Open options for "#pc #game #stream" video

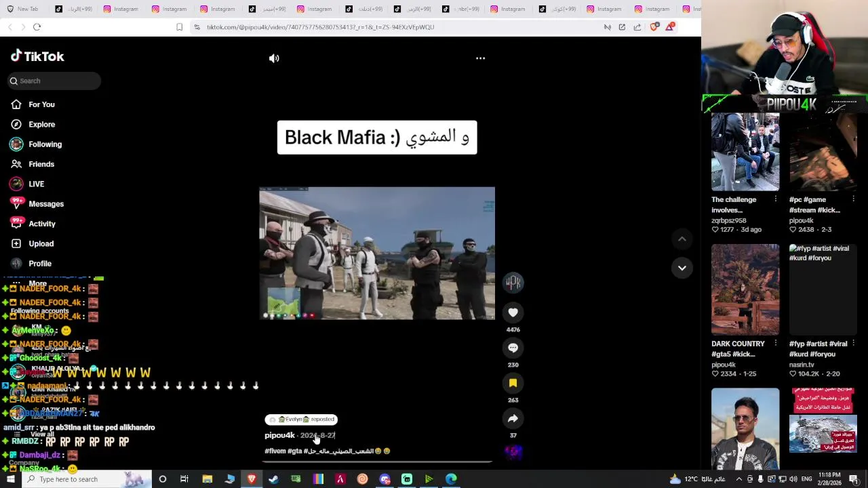pyautogui.click(x=853, y=199)
